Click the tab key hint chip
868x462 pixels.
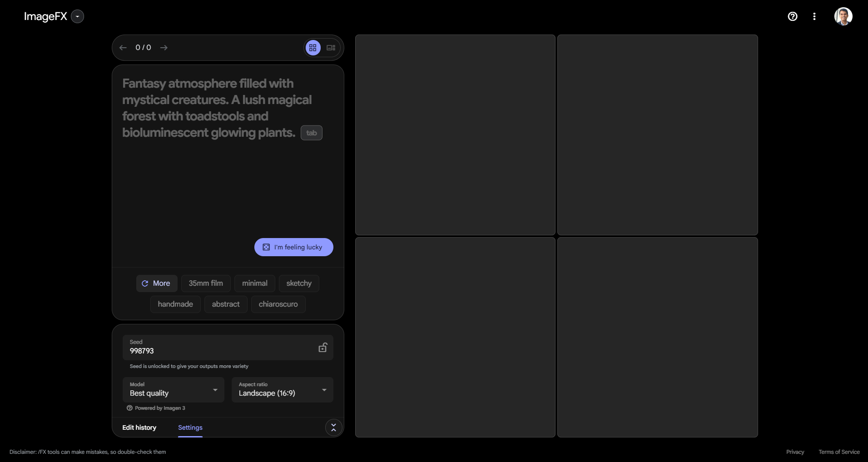coord(312,133)
